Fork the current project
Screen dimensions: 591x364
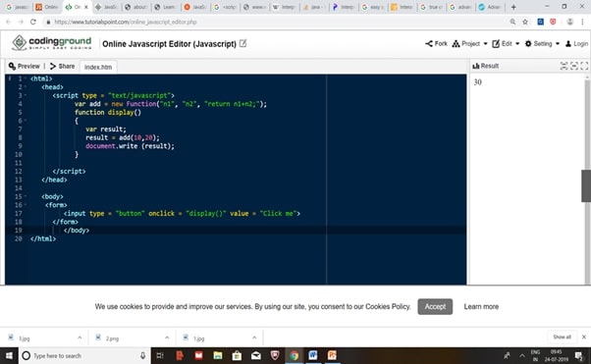(x=436, y=43)
